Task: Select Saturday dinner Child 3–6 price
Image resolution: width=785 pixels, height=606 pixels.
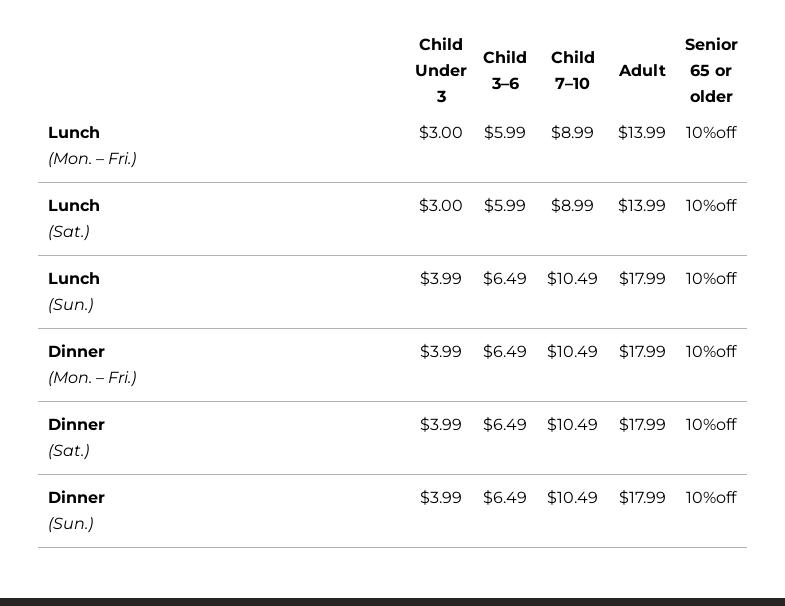Action: tap(505, 425)
